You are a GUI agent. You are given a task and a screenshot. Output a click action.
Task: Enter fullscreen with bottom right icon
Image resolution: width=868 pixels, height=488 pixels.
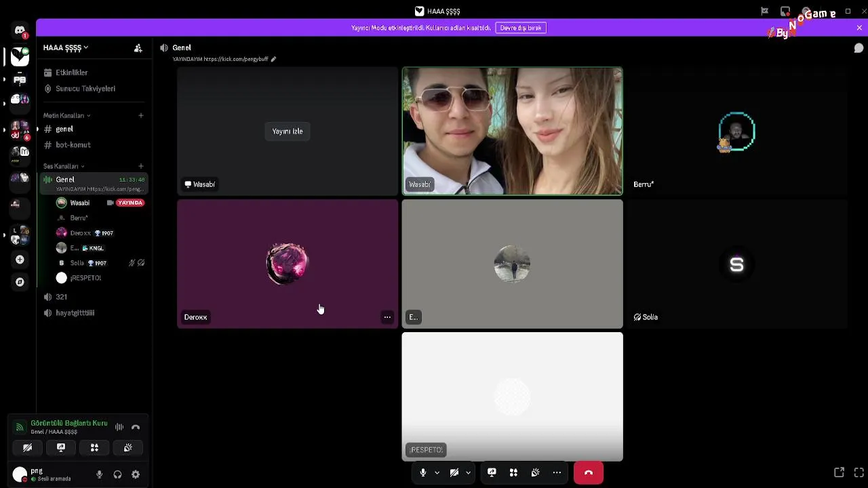859,472
